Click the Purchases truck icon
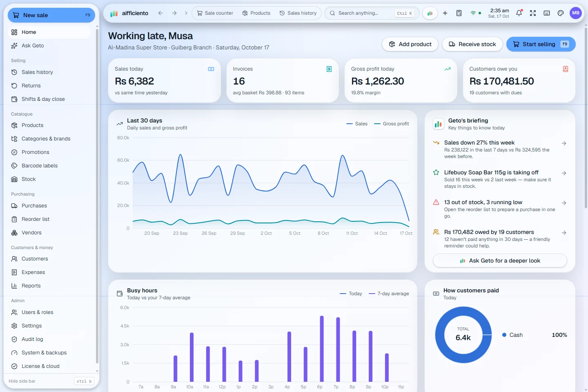Image resolution: width=588 pixels, height=392 pixels. coord(14,206)
